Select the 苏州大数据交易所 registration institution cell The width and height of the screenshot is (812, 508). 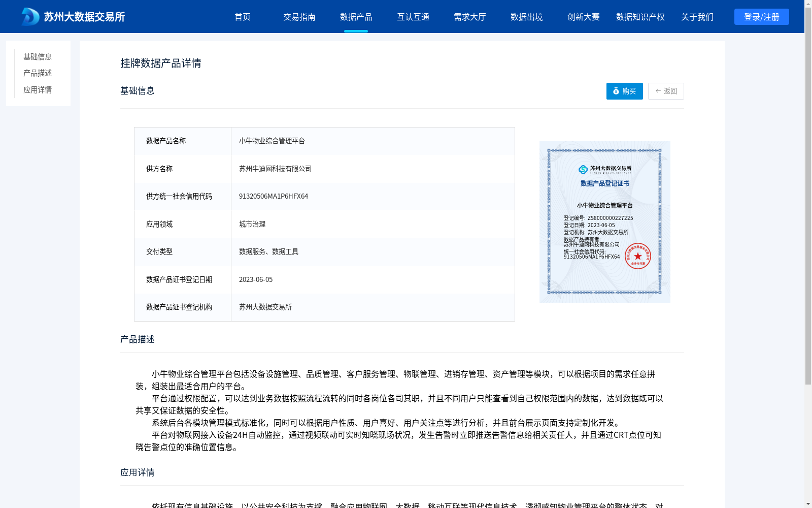[373, 307]
